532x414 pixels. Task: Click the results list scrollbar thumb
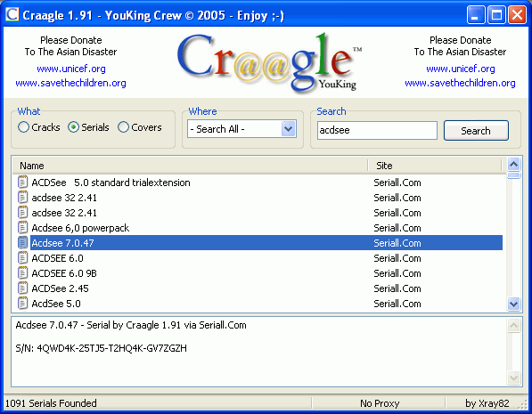(x=513, y=175)
